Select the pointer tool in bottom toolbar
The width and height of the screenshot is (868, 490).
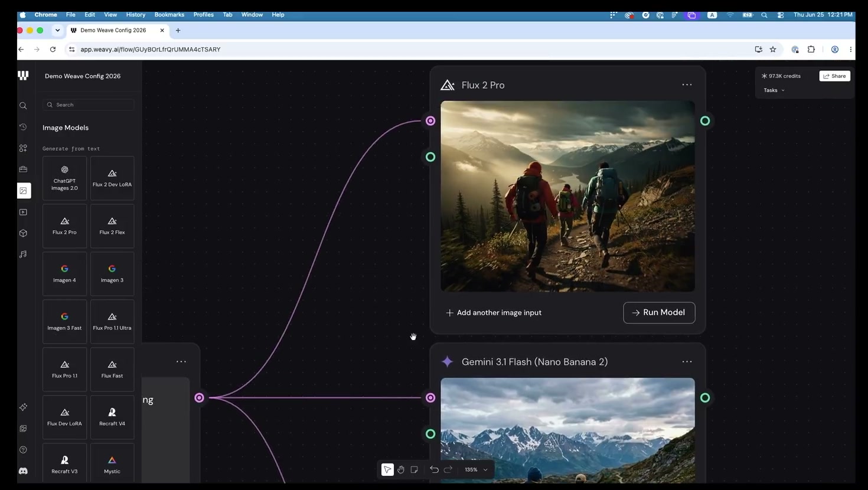pyautogui.click(x=387, y=470)
